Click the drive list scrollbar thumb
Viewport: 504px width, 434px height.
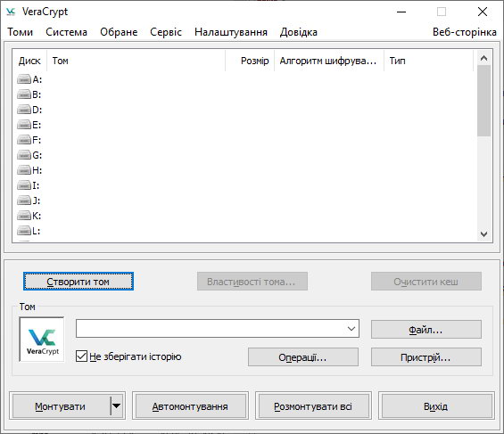point(483,101)
